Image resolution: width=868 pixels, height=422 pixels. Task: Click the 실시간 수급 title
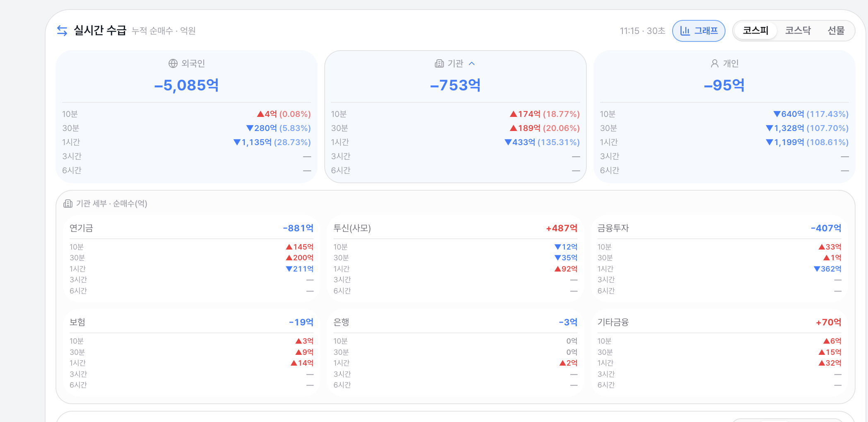tap(100, 30)
